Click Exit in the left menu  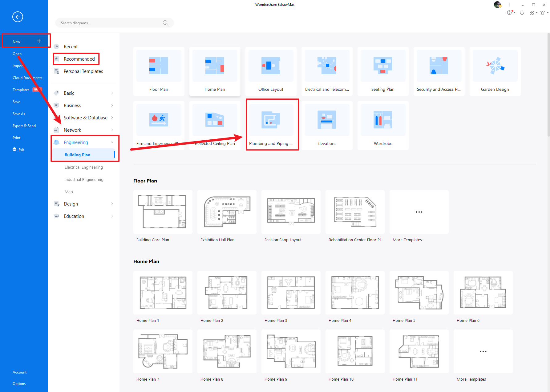pyautogui.click(x=18, y=150)
